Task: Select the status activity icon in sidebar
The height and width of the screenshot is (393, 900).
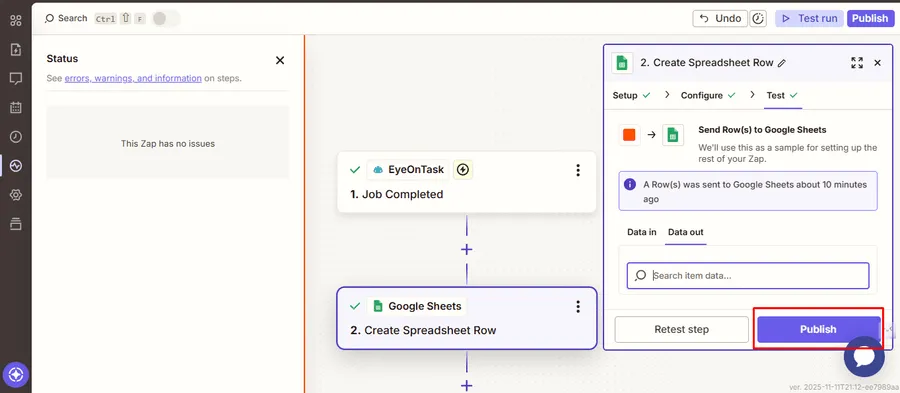Action: (x=15, y=166)
